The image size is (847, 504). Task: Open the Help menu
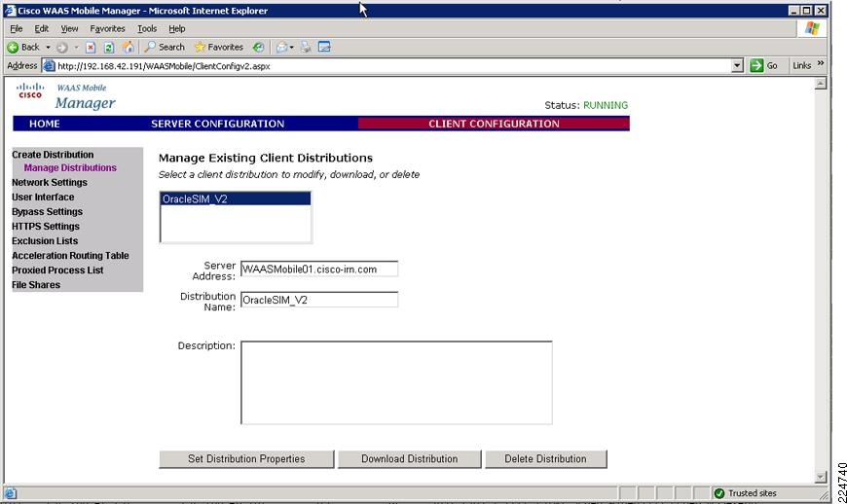coord(176,28)
